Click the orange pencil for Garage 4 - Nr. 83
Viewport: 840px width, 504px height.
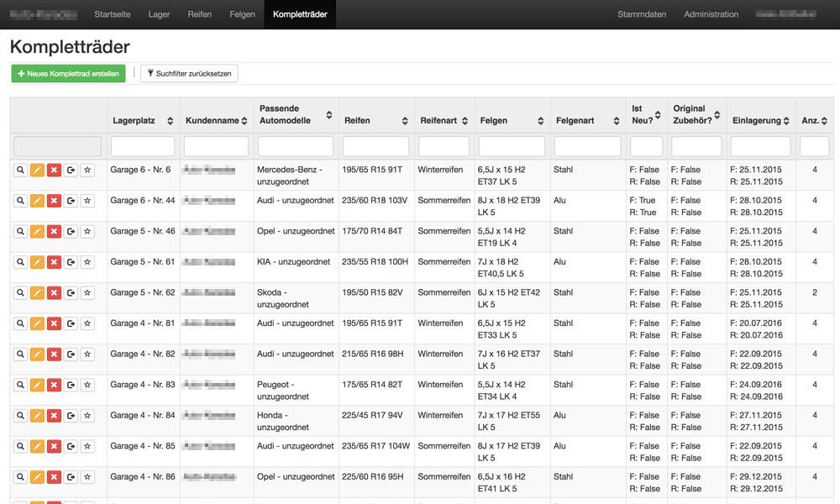click(37, 385)
